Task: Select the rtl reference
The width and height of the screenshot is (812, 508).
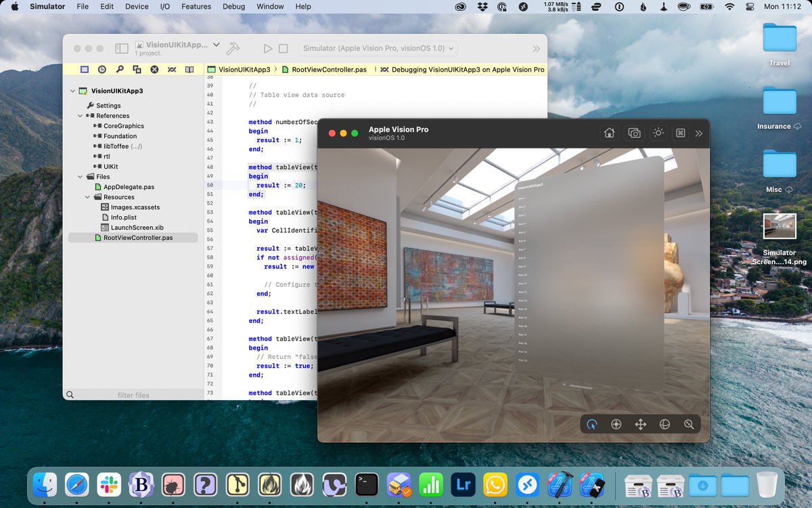Action: [x=107, y=156]
